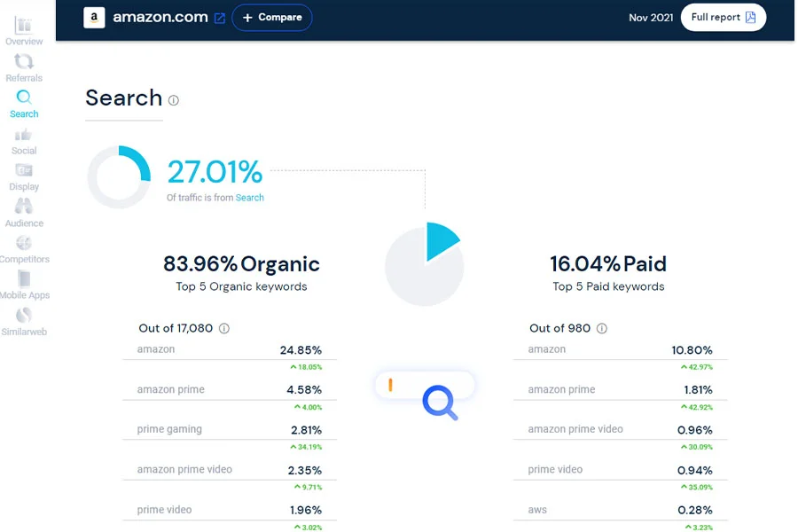Select organic keyword amazon row

point(229,349)
